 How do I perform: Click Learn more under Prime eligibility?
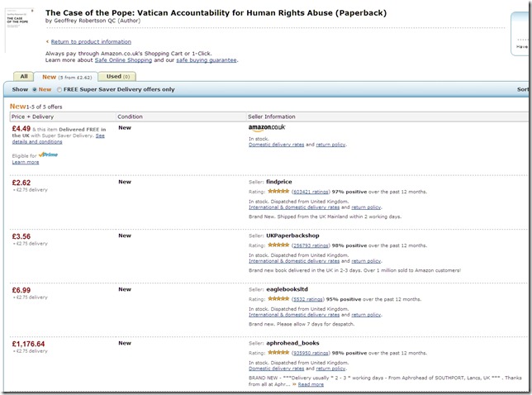25,162
